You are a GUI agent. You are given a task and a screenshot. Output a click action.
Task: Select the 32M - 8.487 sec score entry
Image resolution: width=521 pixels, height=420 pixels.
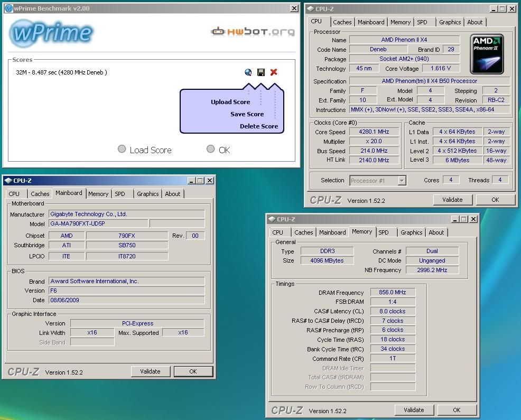[61, 72]
